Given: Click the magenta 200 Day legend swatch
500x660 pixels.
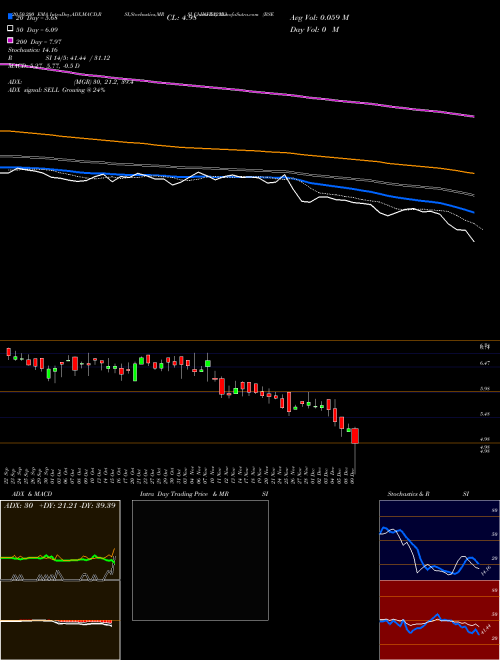Looking at the screenshot, I should point(10,41).
